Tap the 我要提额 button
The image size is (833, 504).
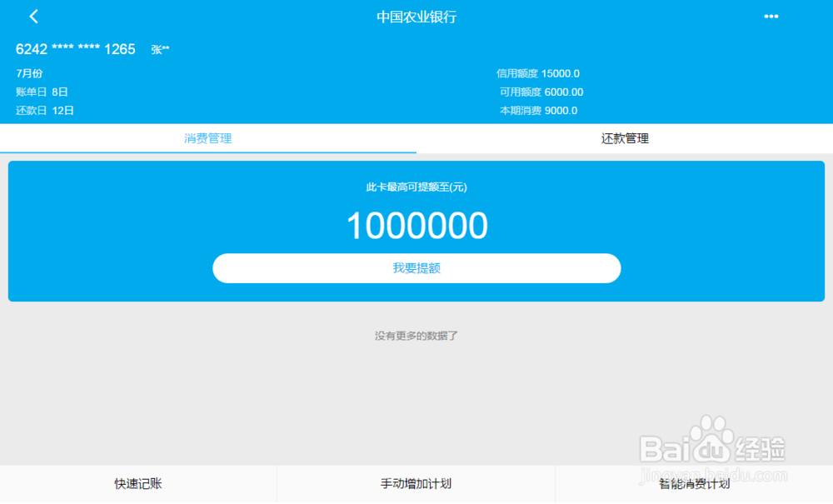click(416, 268)
